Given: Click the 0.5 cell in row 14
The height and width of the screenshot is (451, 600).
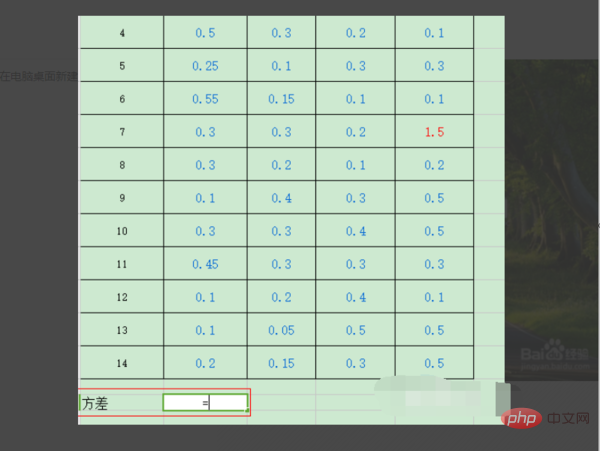Looking at the screenshot, I should pos(434,363).
